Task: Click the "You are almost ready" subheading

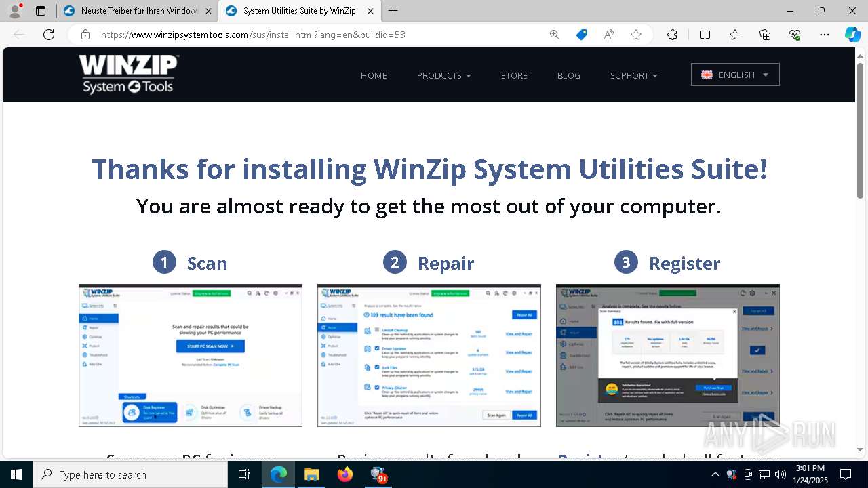Action: 429,206
